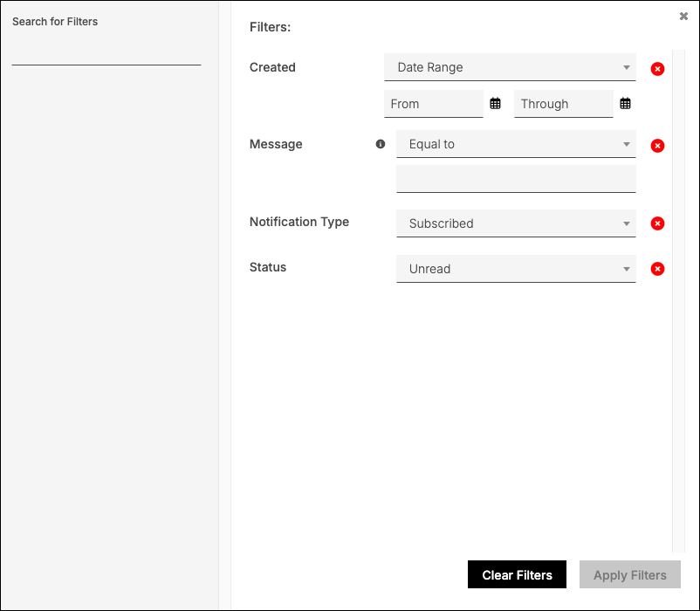The width and height of the screenshot is (700, 611).
Task: Open the Status Unread dropdown
Action: pyautogui.click(x=516, y=269)
